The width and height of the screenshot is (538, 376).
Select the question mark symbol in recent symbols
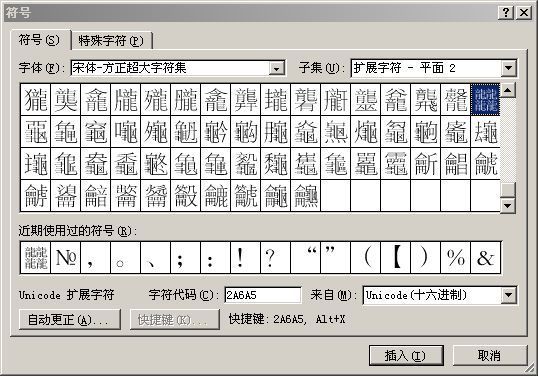275,257
